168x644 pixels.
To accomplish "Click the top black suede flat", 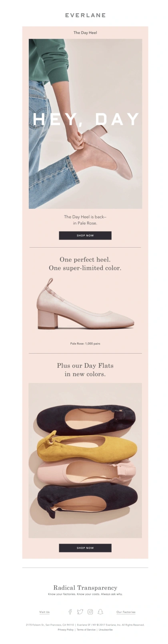I will pos(86,418).
